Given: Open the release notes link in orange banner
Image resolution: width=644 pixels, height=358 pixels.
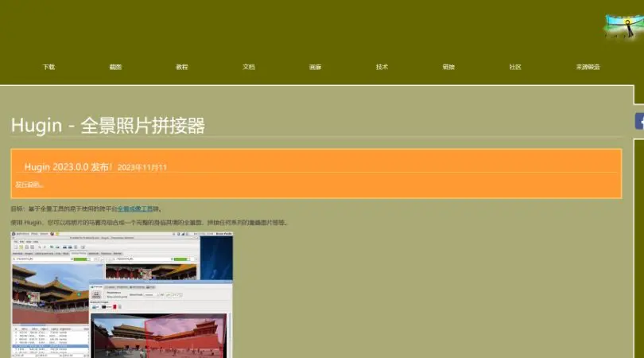Looking at the screenshot, I should [29, 185].
